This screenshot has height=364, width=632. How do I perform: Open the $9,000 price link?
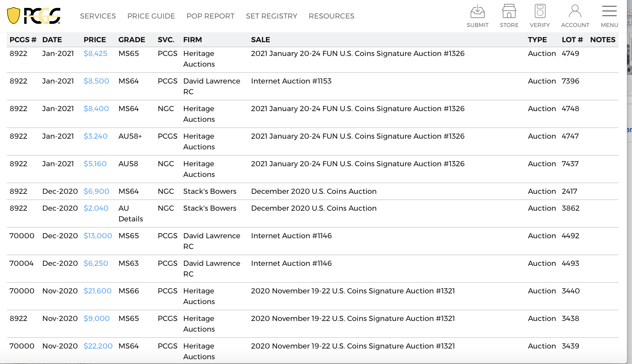pos(97,318)
